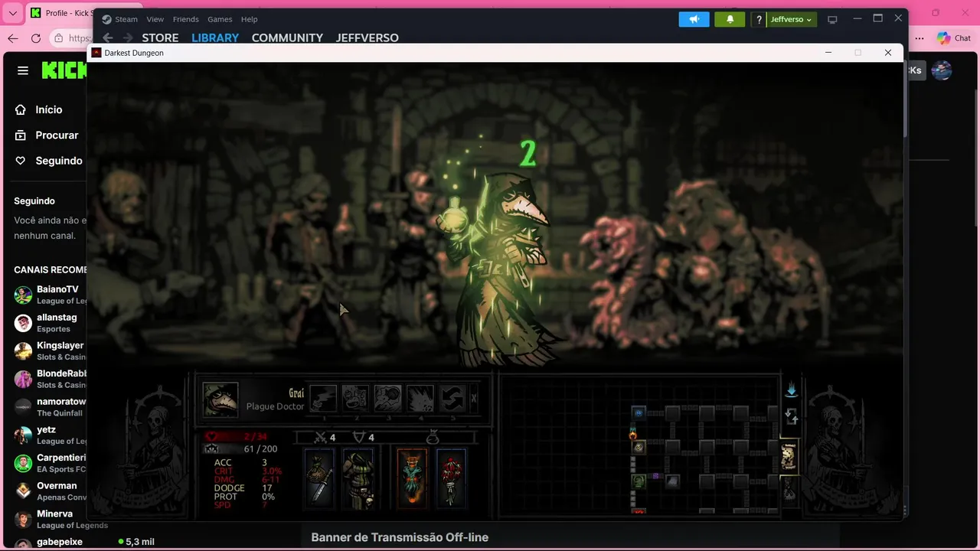
Task: Go to the Steam STORE tab
Action: (160, 37)
